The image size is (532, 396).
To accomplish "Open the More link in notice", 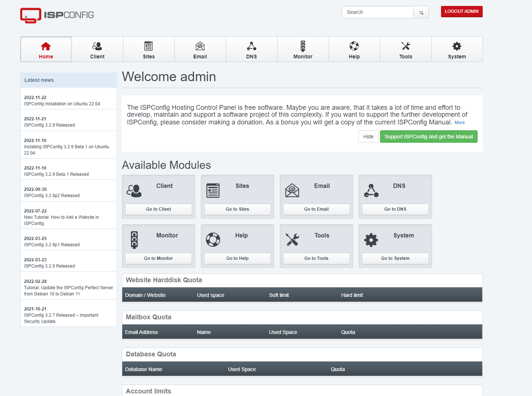I will (459, 123).
